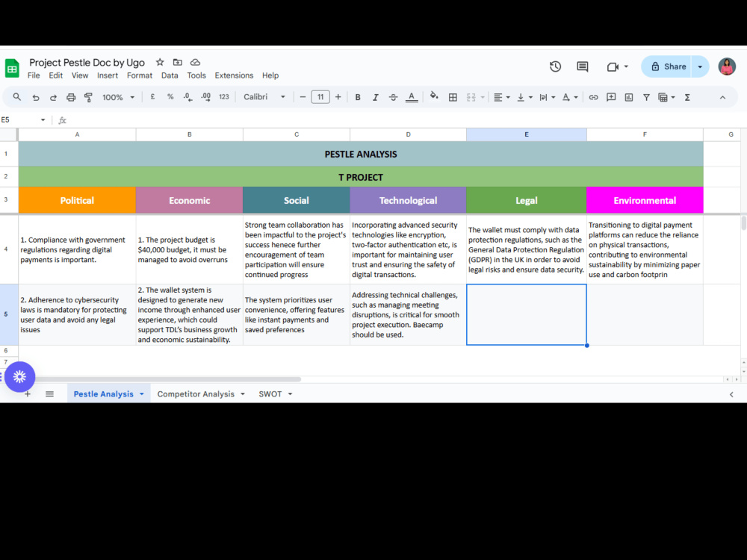Open the Calibri font dropdown
Image resolution: width=747 pixels, height=560 pixels.
click(264, 97)
